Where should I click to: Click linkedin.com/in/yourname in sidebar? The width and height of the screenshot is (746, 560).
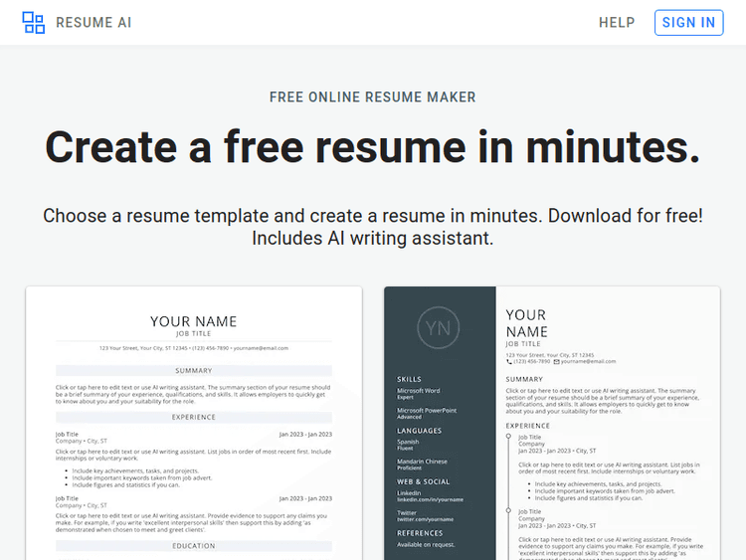coord(431,499)
